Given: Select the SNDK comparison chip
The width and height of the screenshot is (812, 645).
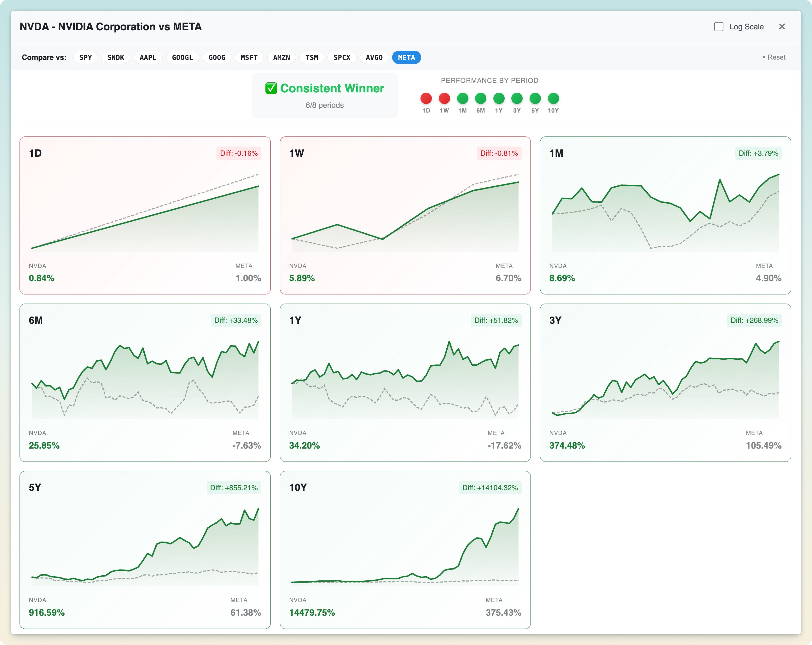Looking at the screenshot, I should 116,58.
